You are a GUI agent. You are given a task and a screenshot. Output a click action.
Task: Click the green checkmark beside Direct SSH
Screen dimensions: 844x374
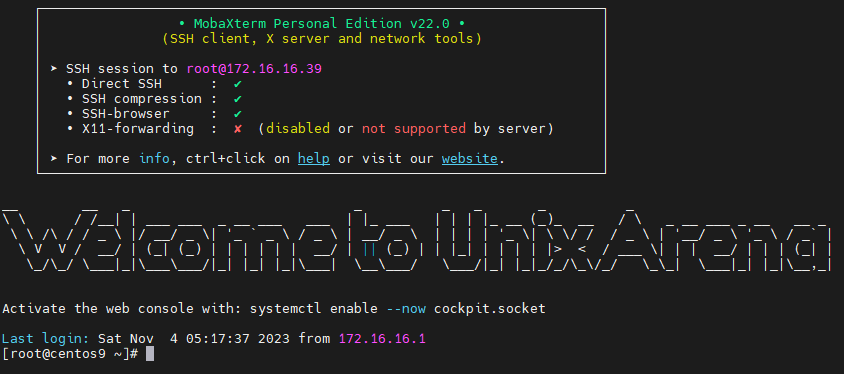237,84
